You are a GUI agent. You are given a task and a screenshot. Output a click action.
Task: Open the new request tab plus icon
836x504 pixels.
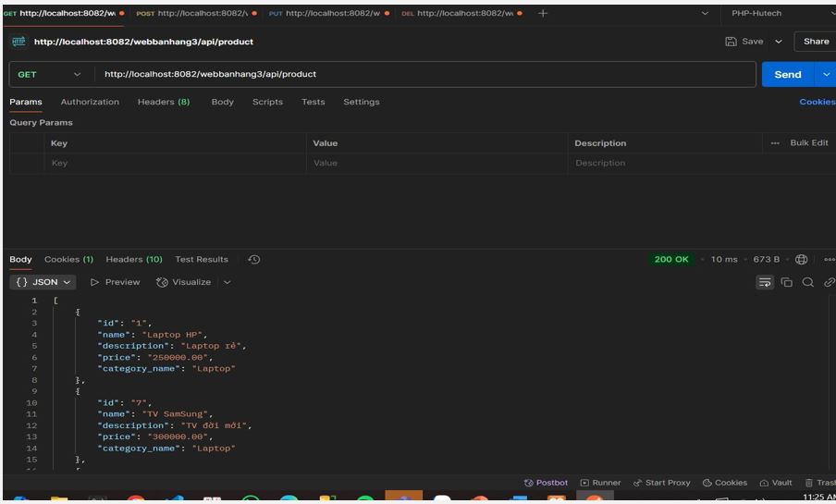pyautogui.click(x=543, y=14)
